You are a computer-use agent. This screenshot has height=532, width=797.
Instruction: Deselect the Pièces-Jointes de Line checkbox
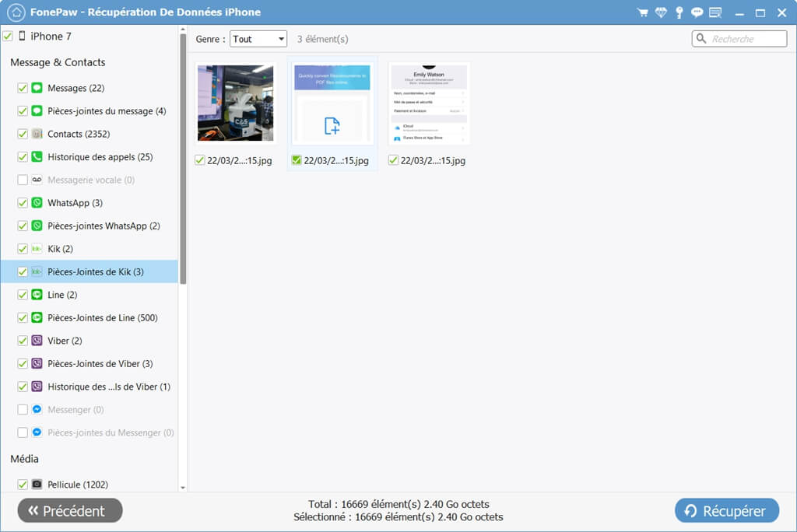tap(23, 317)
